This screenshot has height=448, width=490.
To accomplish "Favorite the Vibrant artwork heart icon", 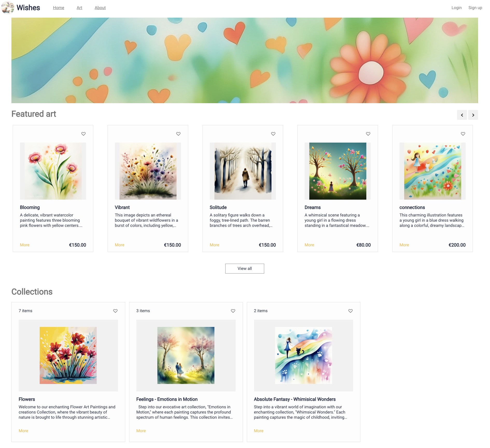I will pyautogui.click(x=178, y=134).
